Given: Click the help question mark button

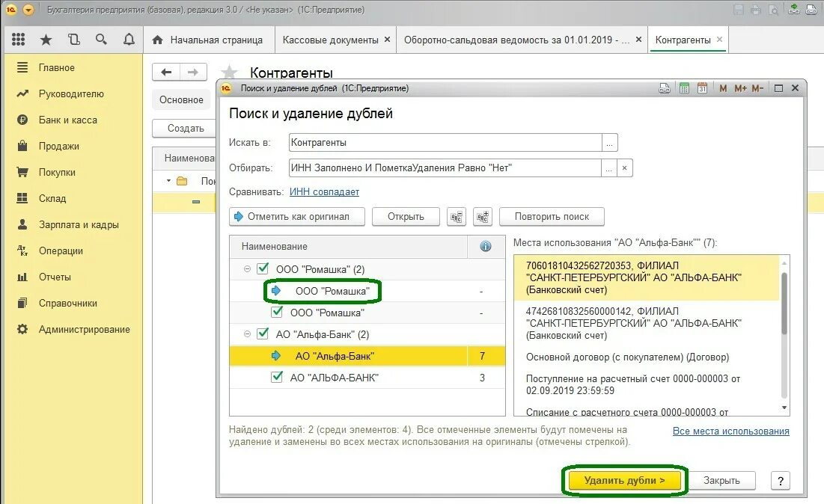Looking at the screenshot, I should click(781, 480).
